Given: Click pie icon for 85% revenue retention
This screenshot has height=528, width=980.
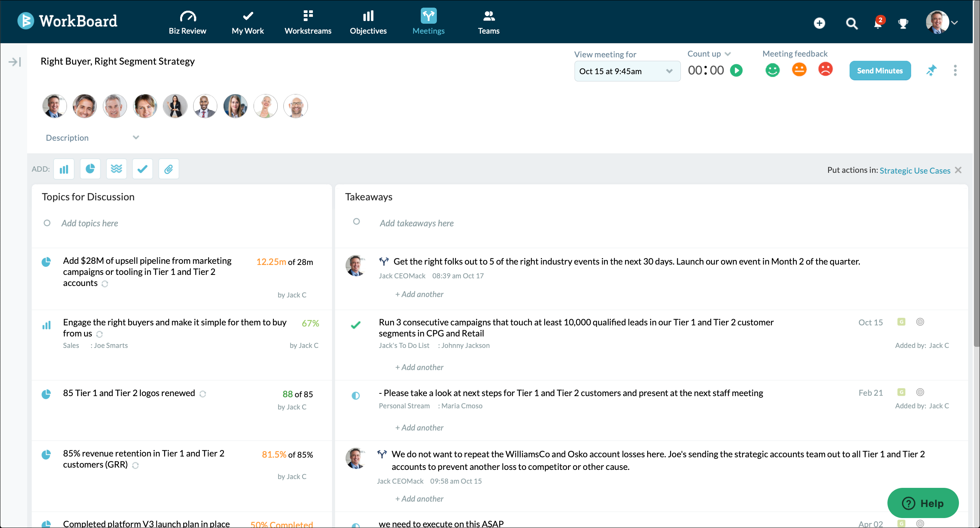Looking at the screenshot, I should [46, 455].
